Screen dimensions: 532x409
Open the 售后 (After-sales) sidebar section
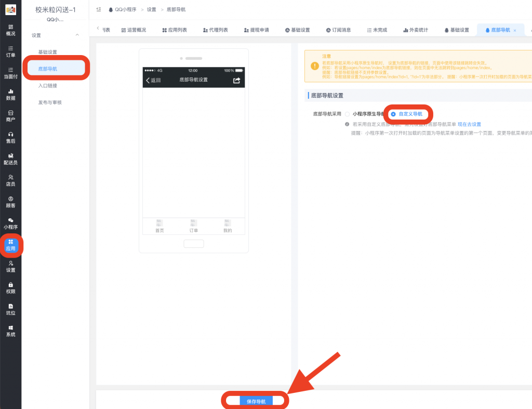pos(10,137)
